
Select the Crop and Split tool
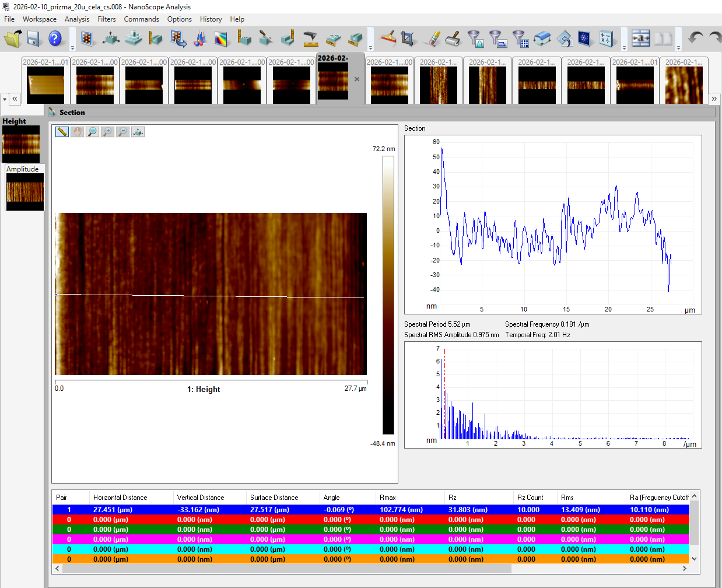(x=408, y=39)
